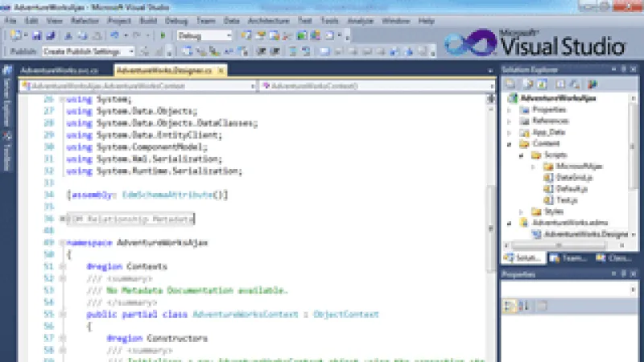Viewport: 644px width, 362px height.
Task: Expand the Styles folder
Action: [521, 212]
